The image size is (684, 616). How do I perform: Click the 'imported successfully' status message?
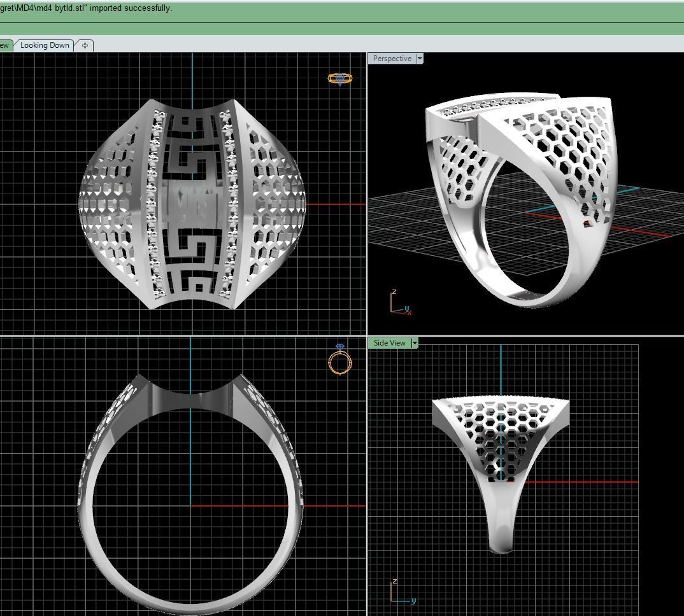coord(86,8)
